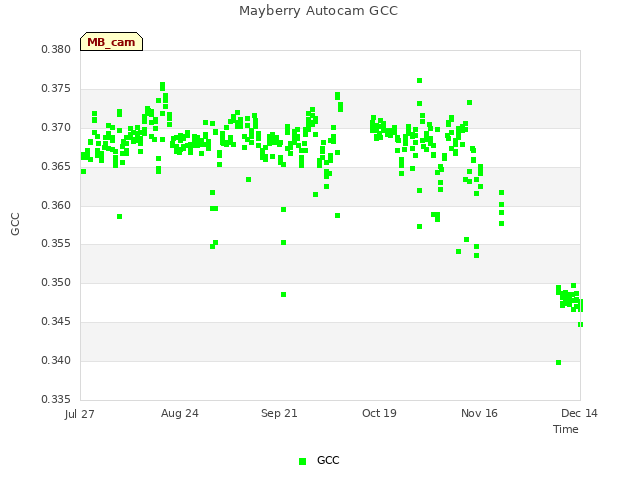Click the GCC y-axis title
This screenshot has height=480, width=640.
tap(15, 224)
